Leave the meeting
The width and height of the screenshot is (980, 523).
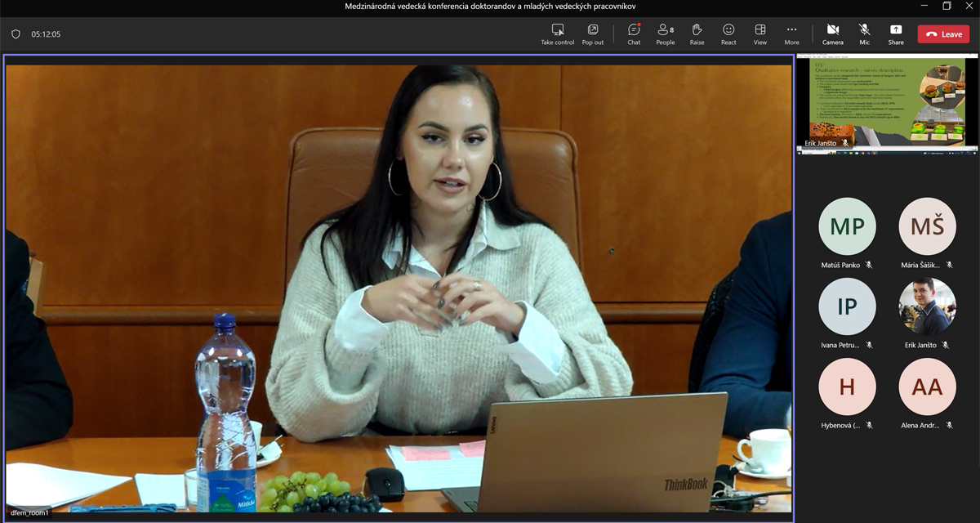pos(943,34)
